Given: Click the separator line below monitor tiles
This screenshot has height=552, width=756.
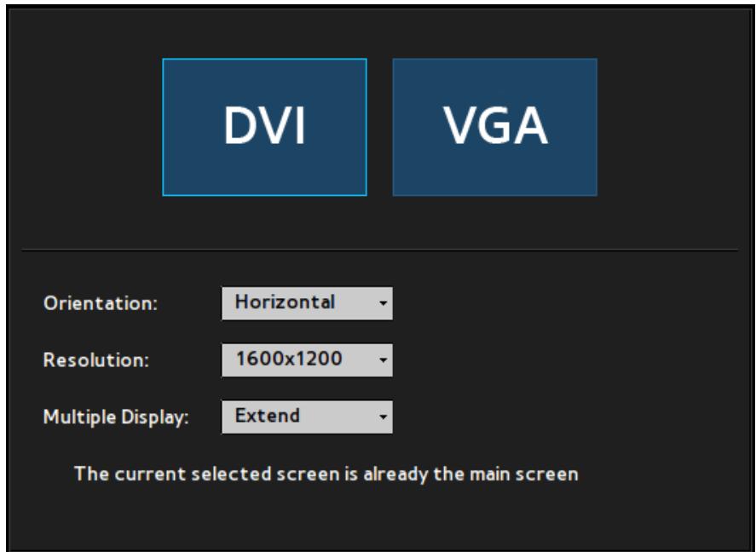Looking at the screenshot, I should [380, 250].
